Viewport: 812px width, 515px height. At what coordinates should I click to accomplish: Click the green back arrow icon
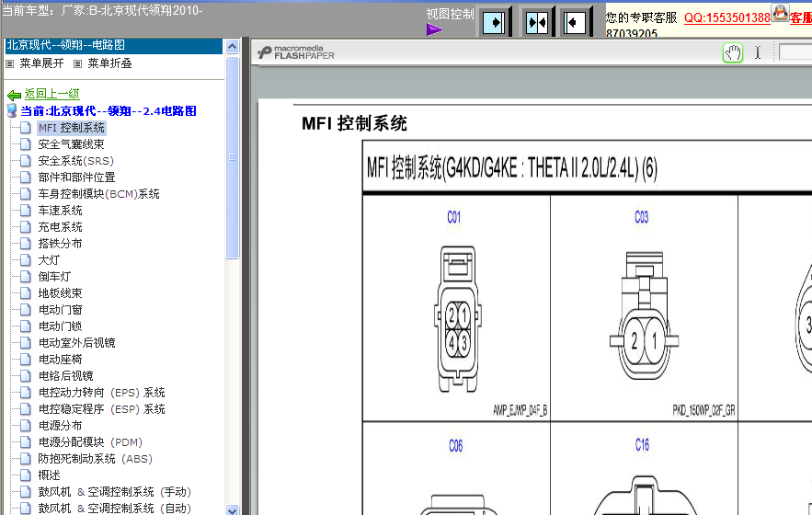[15, 95]
